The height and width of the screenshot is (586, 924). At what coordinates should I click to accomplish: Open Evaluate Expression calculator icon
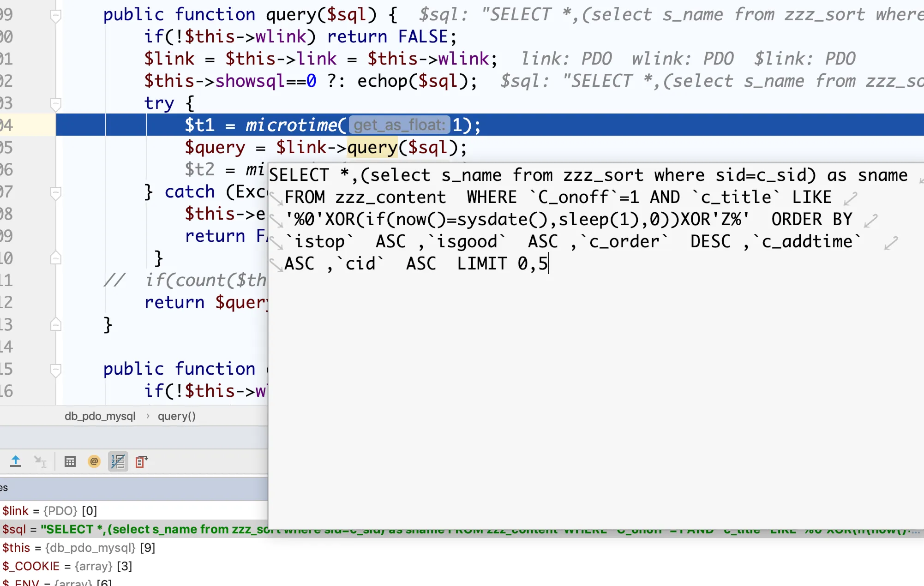(x=70, y=461)
